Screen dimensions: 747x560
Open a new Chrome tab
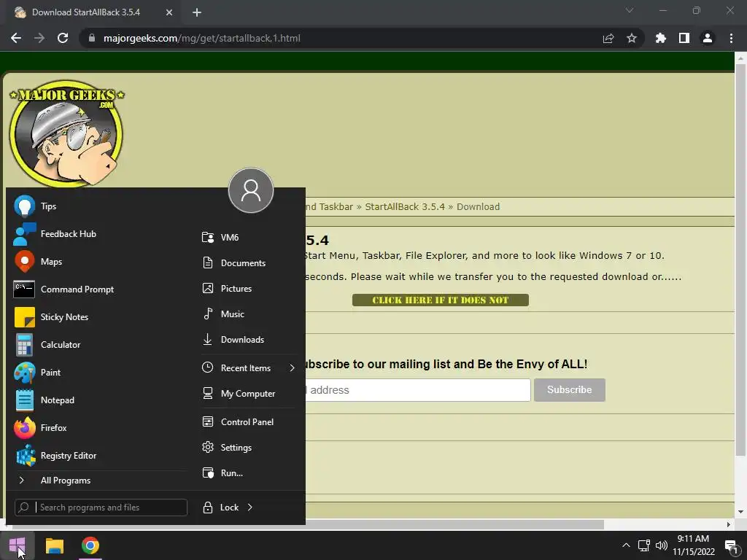tap(197, 12)
